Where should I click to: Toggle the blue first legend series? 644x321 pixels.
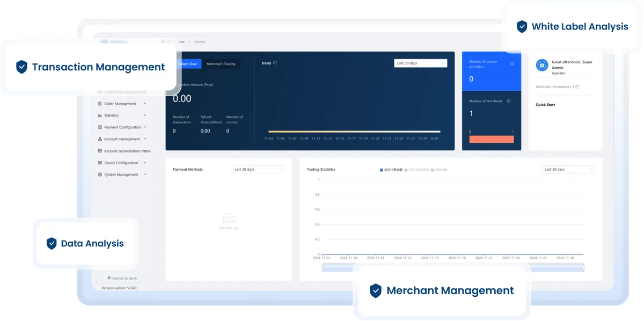point(391,170)
